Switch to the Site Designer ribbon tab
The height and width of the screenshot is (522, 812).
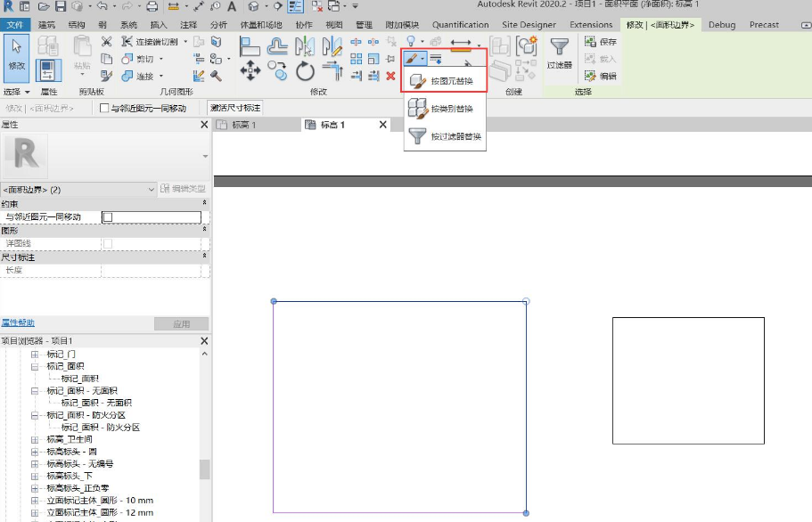[x=529, y=25]
